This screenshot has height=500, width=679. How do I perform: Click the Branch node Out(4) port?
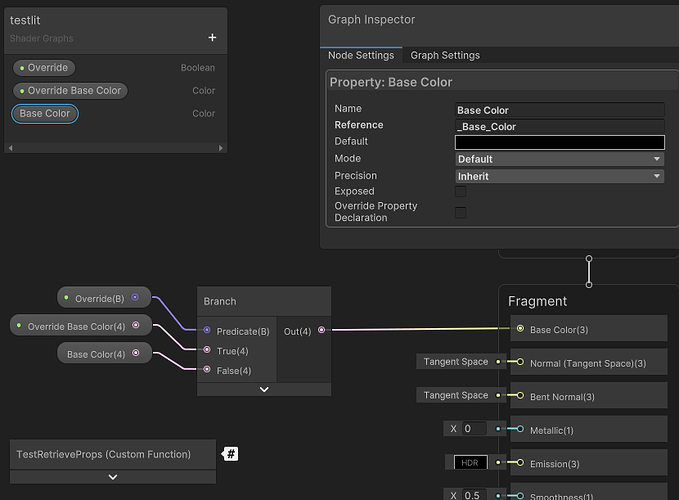tap(321, 331)
